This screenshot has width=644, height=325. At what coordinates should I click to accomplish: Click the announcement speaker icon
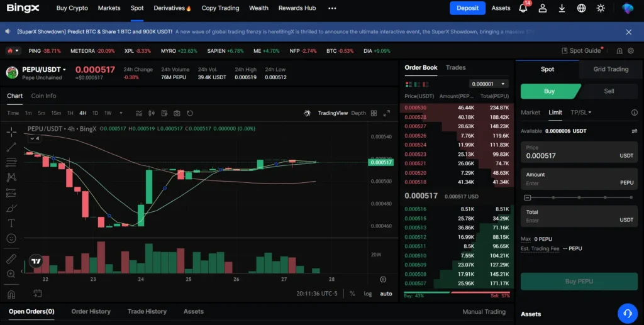[8, 31]
